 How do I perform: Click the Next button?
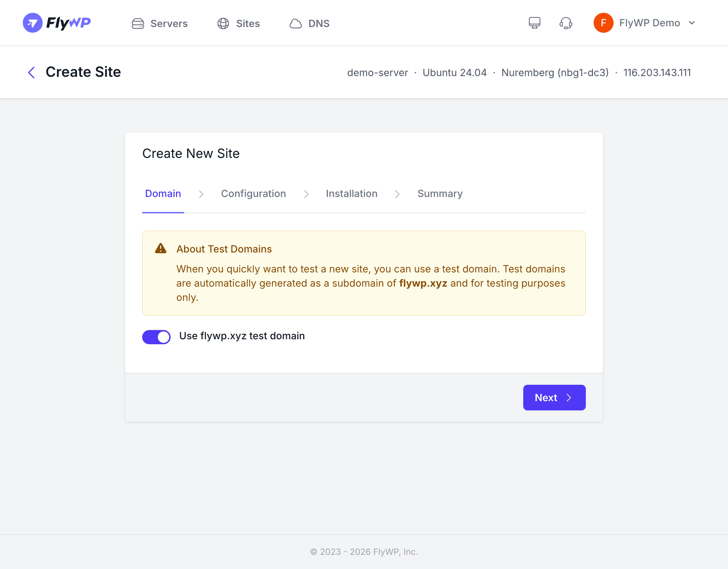pyautogui.click(x=554, y=398)
